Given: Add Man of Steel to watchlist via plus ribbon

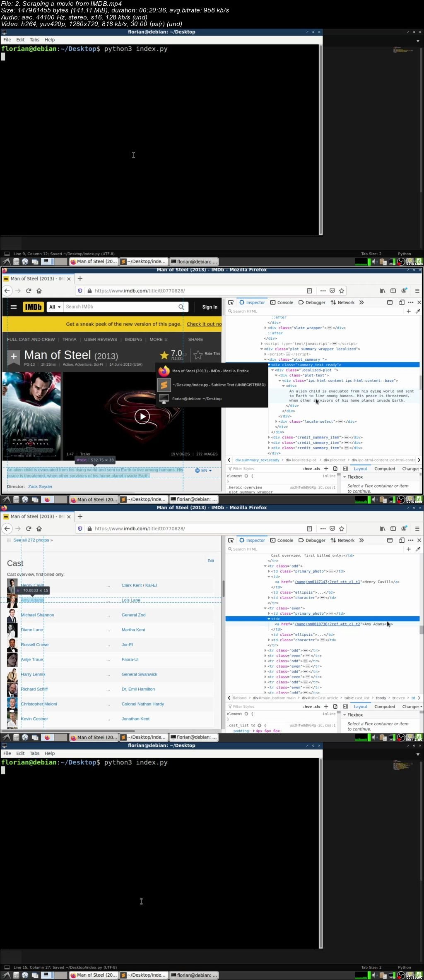Looking at the screenshot, I should tap(14, 357).
